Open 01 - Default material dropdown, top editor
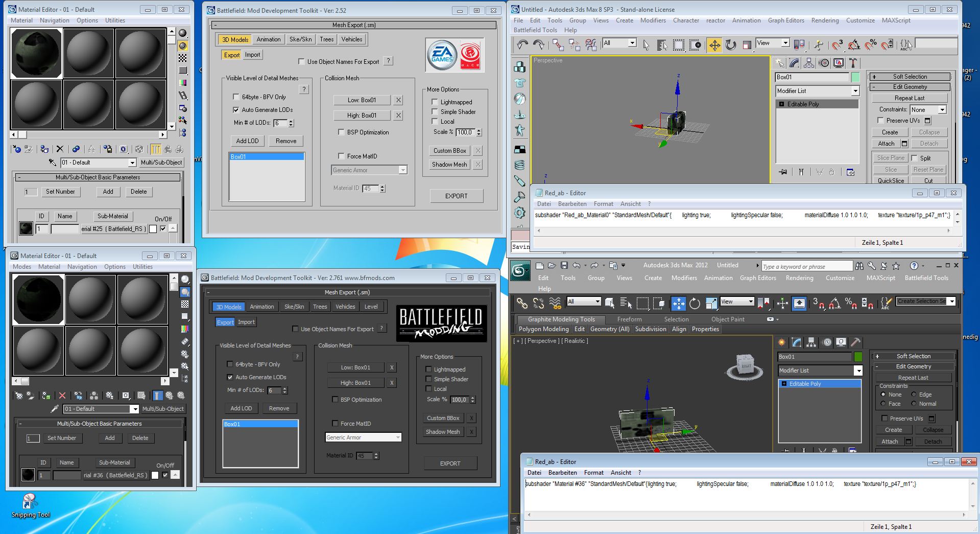 click(99, 162)
